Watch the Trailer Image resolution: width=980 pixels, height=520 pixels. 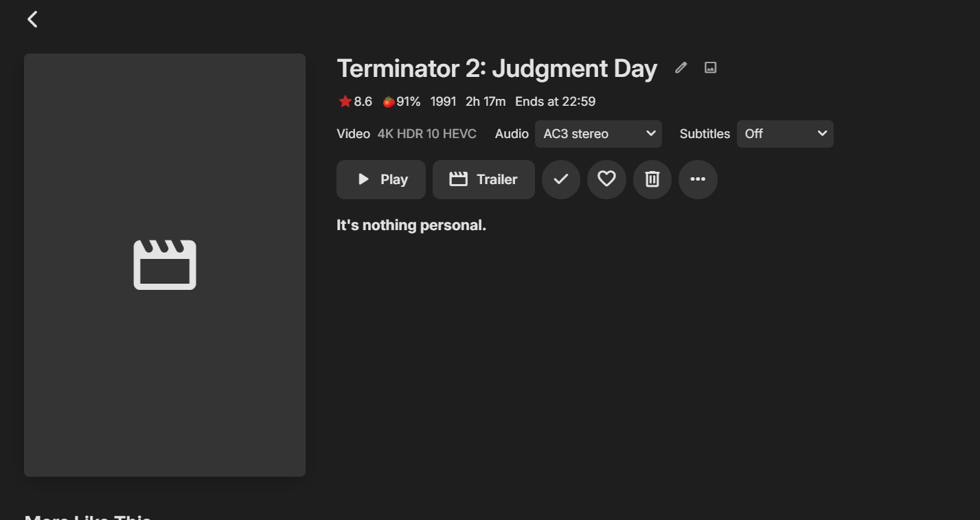(483, 179)
